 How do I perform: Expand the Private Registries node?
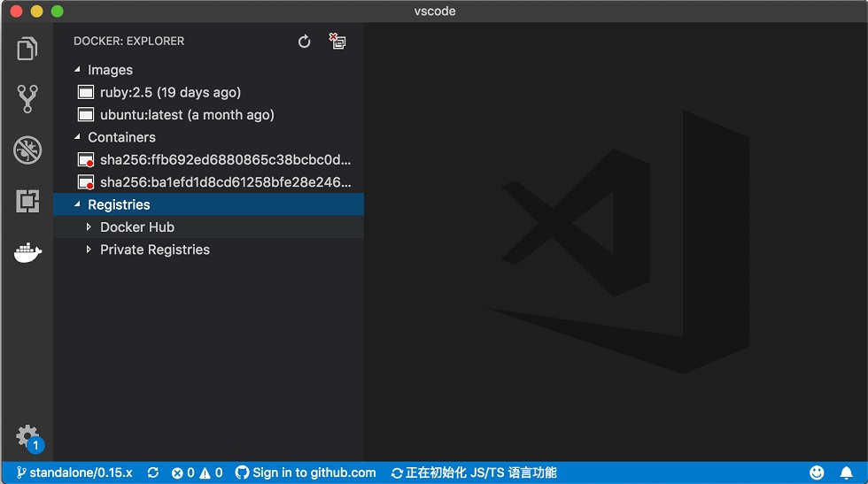pyautogui.click(x=89, y=250)
